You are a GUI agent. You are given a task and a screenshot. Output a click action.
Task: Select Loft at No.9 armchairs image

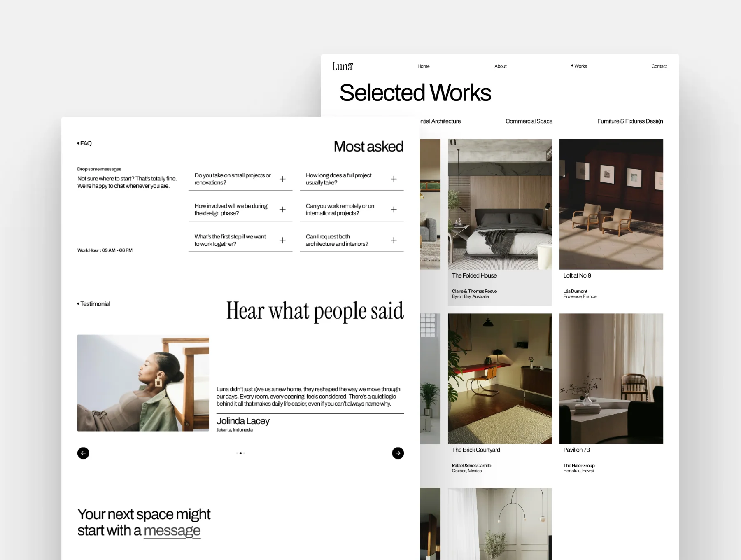click(611, 204)
